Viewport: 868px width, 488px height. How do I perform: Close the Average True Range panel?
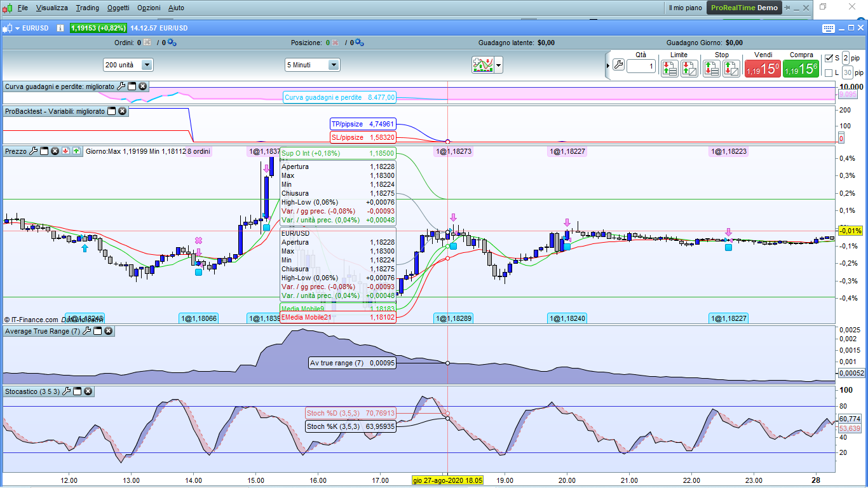[108, 331]
